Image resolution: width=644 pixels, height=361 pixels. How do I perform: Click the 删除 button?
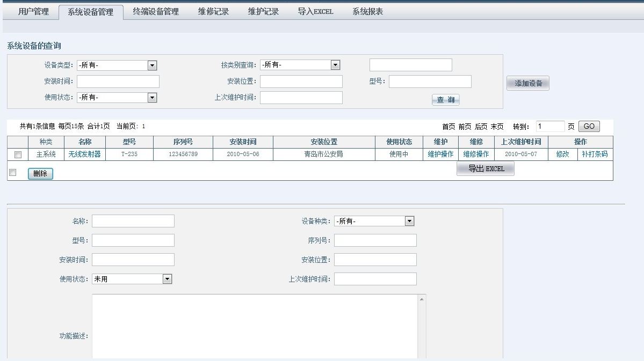point(40,174)
